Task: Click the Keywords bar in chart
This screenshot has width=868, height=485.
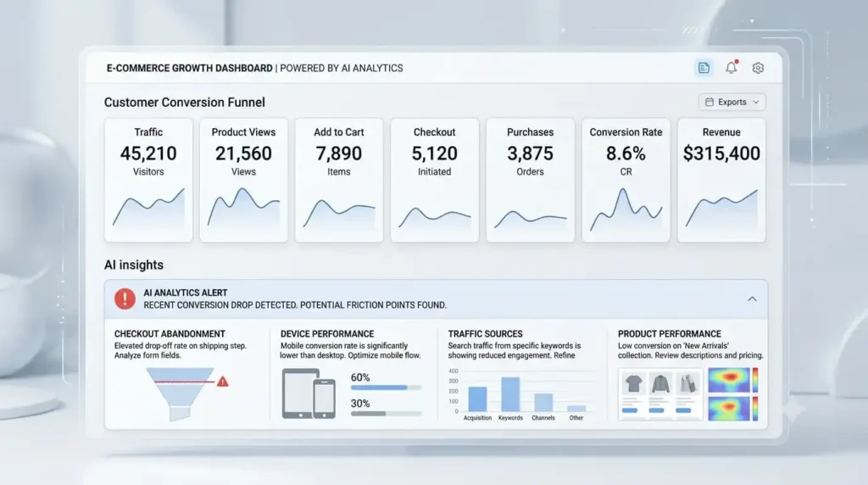Action: 510,394
